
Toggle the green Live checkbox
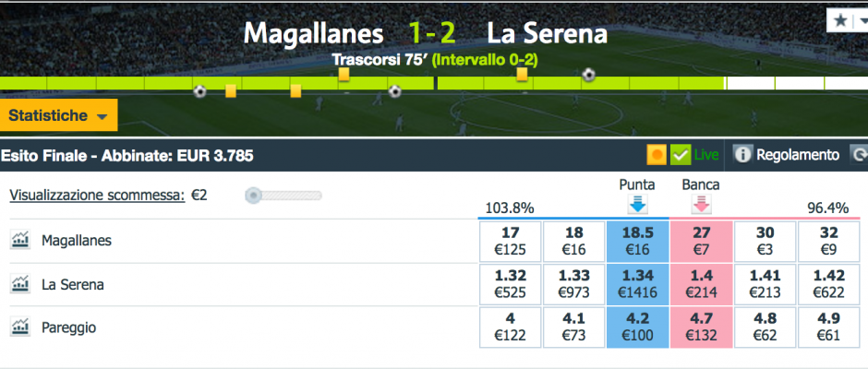(681, 155)
